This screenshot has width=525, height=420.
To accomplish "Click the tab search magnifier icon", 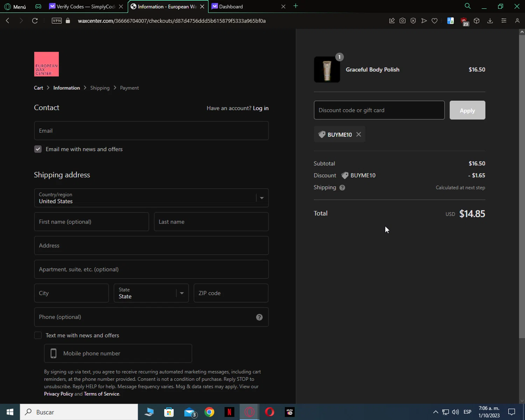I will [468, 6].
